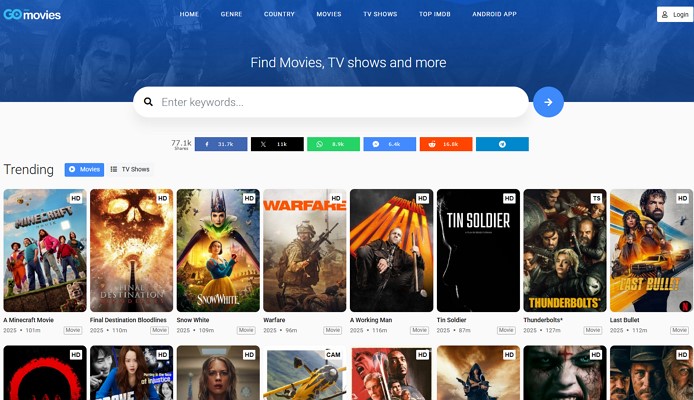Open the blonde woman poster in second row

pyautogui.click(x=218, y=373)
